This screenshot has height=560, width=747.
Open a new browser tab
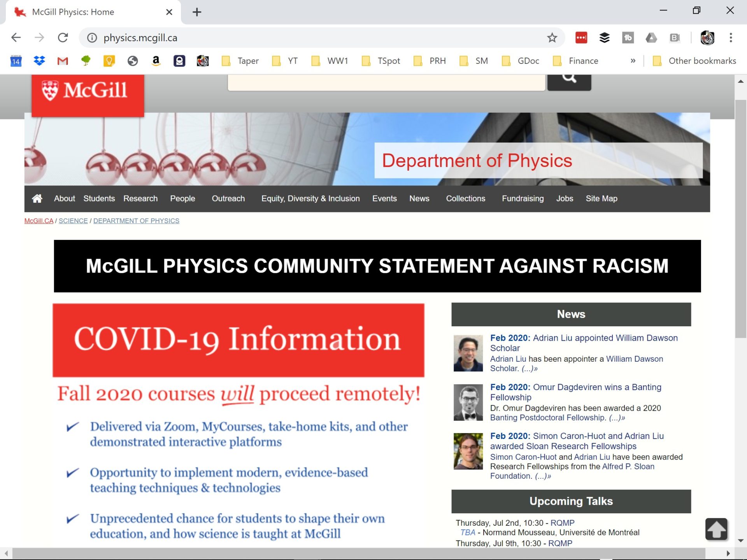tap(197, 12)
